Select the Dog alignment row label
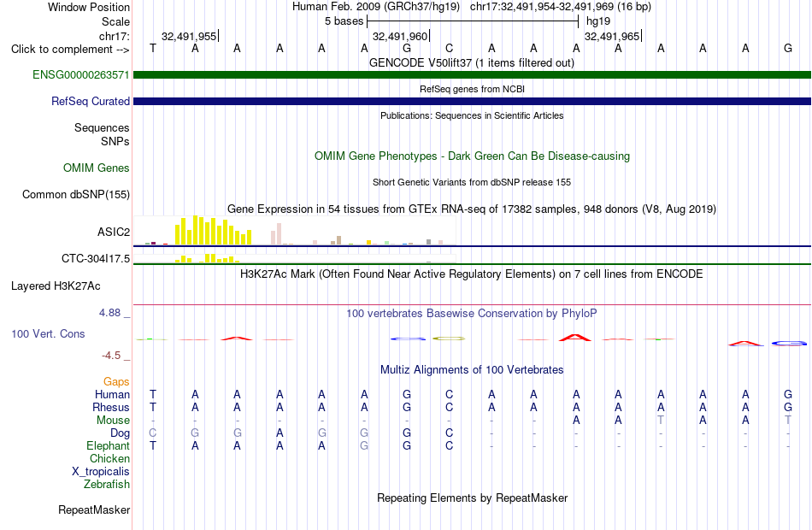The image size is (812, 530). [x=121, y=433]
